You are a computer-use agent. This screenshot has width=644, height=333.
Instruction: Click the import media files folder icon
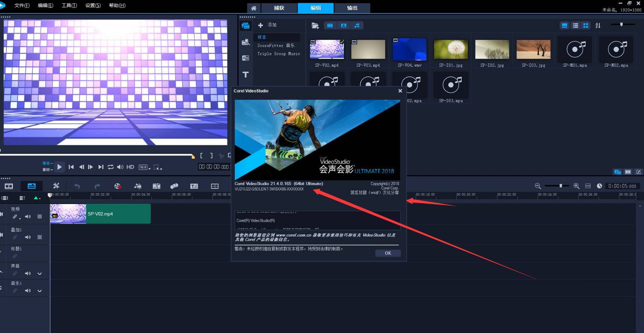point(315,26)
